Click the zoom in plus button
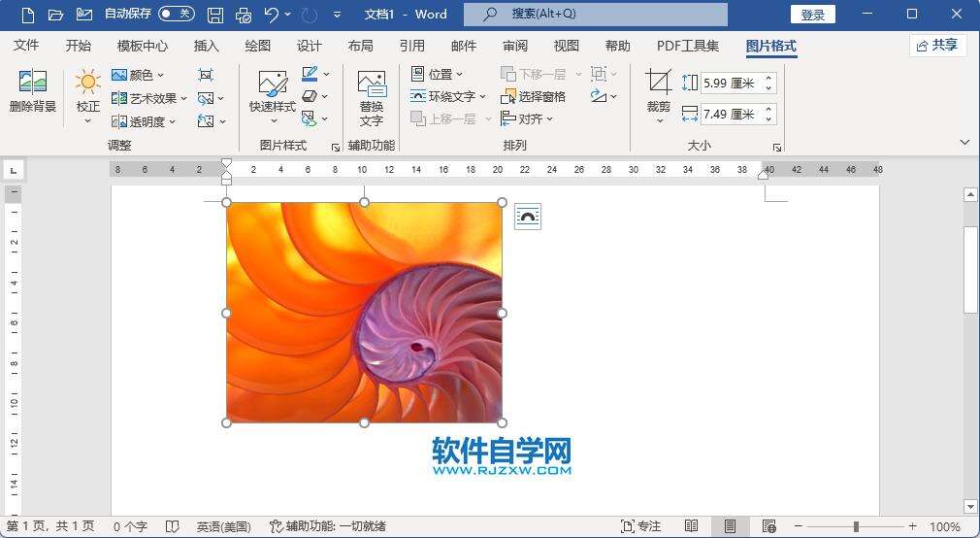The width and height of the screenshot is (980, 538). (x=912, y=526)
